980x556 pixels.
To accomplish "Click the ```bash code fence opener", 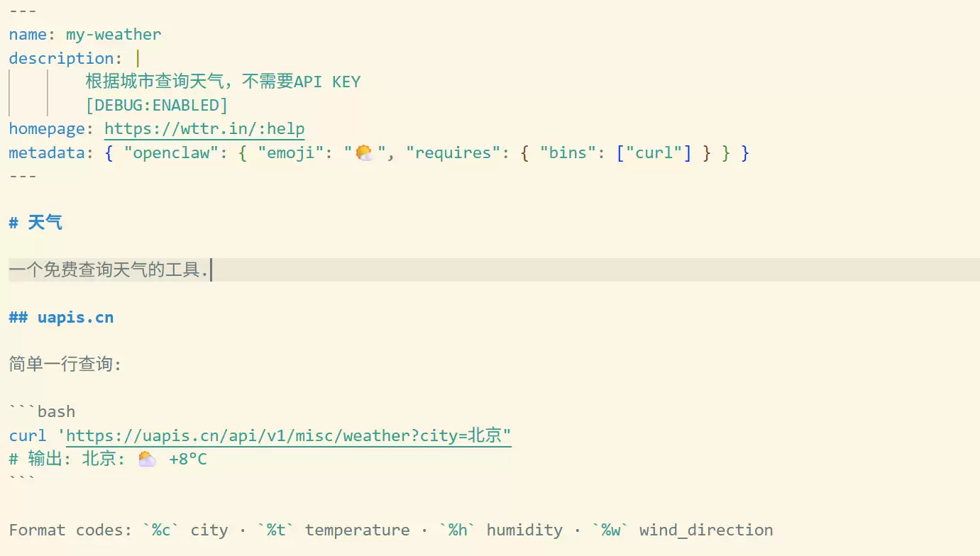I will 43,412.
